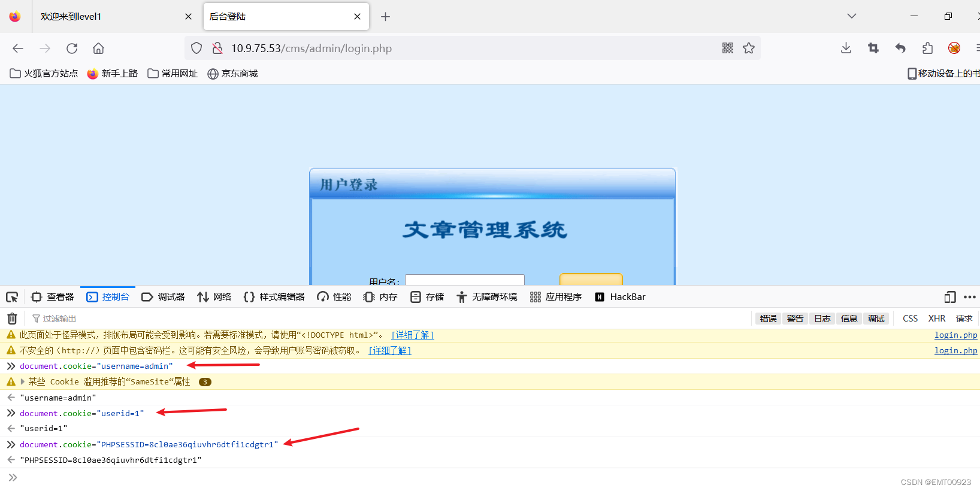Open the 网络 devtools tab

(214, 297)
